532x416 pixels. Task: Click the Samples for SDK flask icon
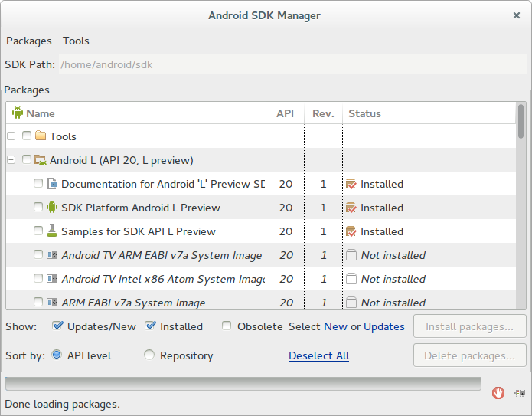coord(52,231)
